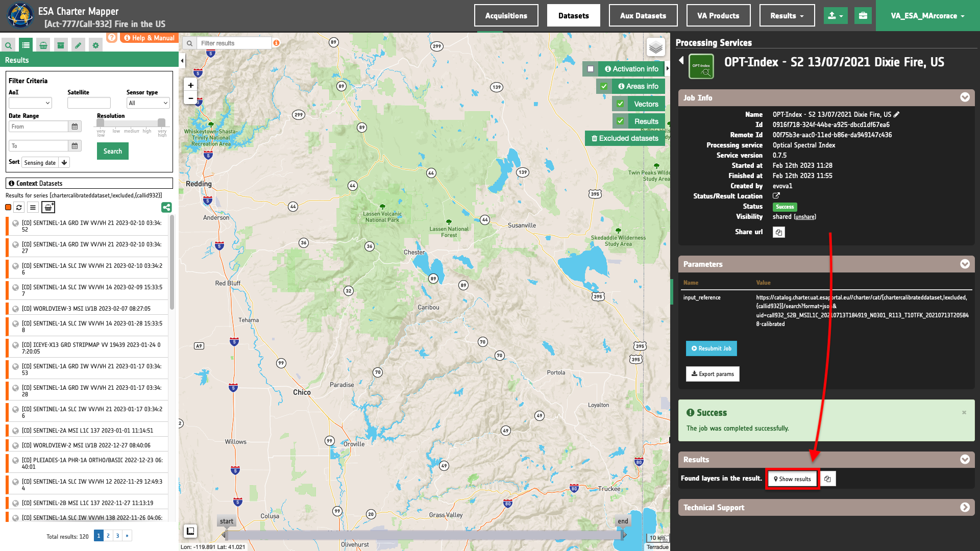Collapse the Parameters section
The image size is (980, 551).
[965, 264]
